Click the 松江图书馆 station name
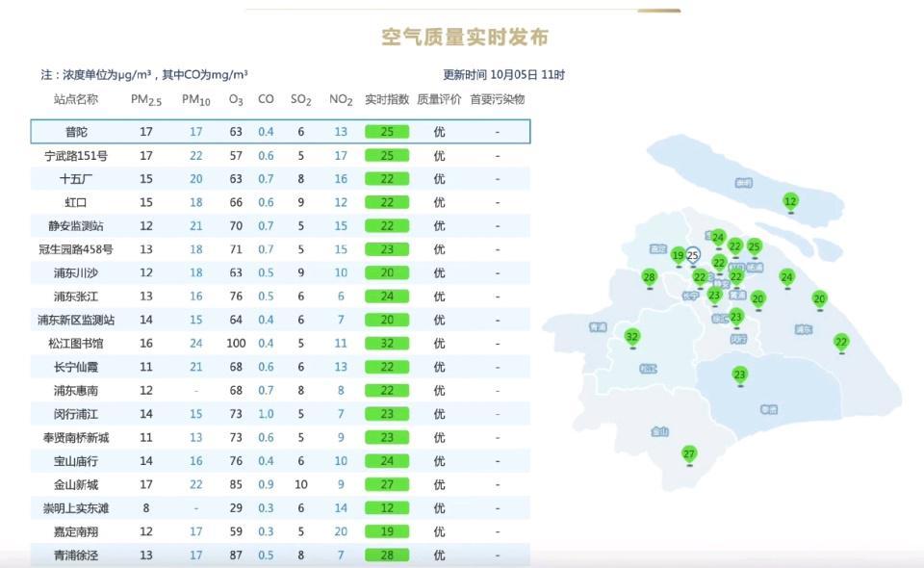Image resolution: width=924 pixels, height=568 pixels. [76, 344]
